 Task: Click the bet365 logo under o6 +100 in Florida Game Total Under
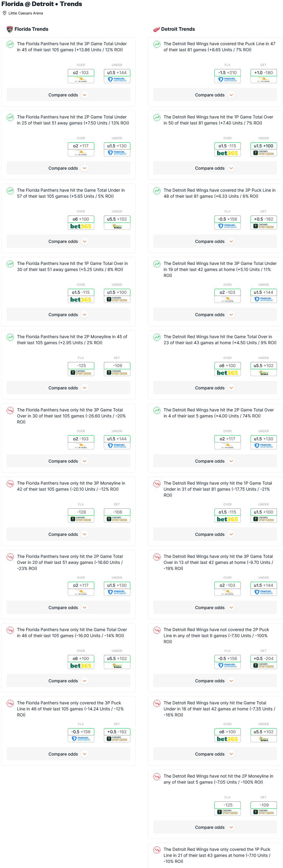click(x=81, y=226)
